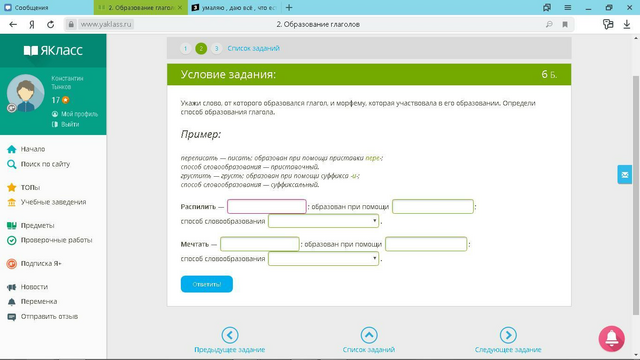640x360 pixels.
Task: Focus the source word field after Распилить
Action: pos(267,207)
